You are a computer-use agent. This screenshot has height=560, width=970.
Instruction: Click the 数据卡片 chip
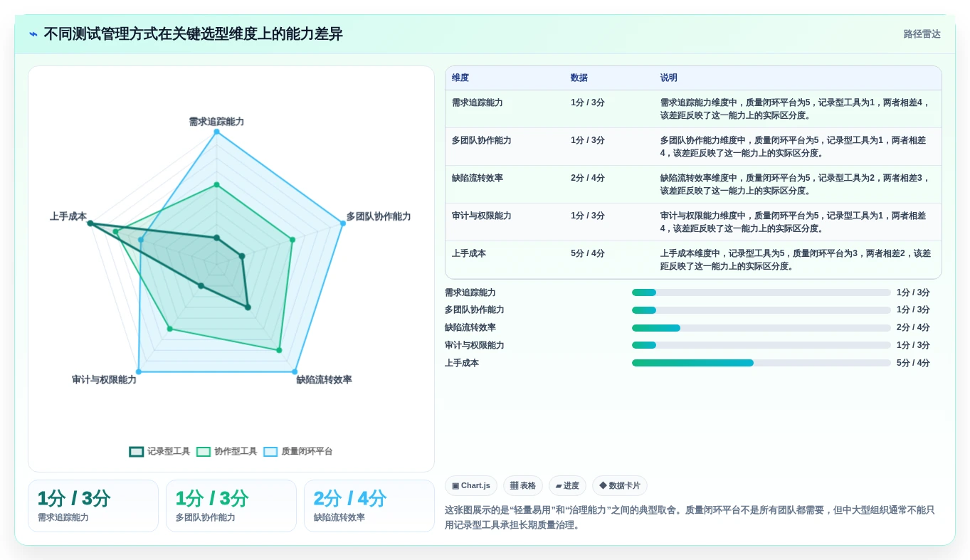(620, 486)
